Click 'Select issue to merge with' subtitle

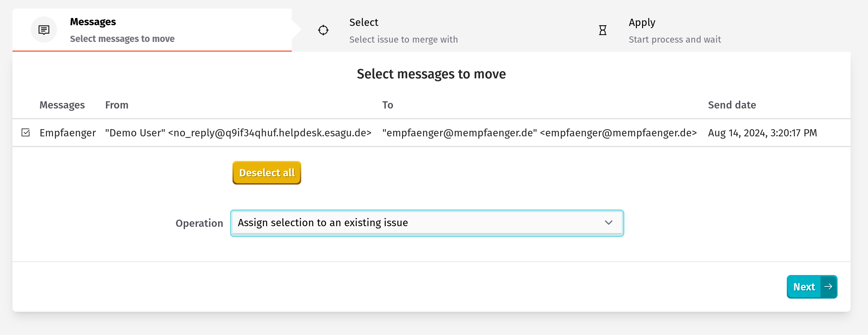[x=403, y=39]
